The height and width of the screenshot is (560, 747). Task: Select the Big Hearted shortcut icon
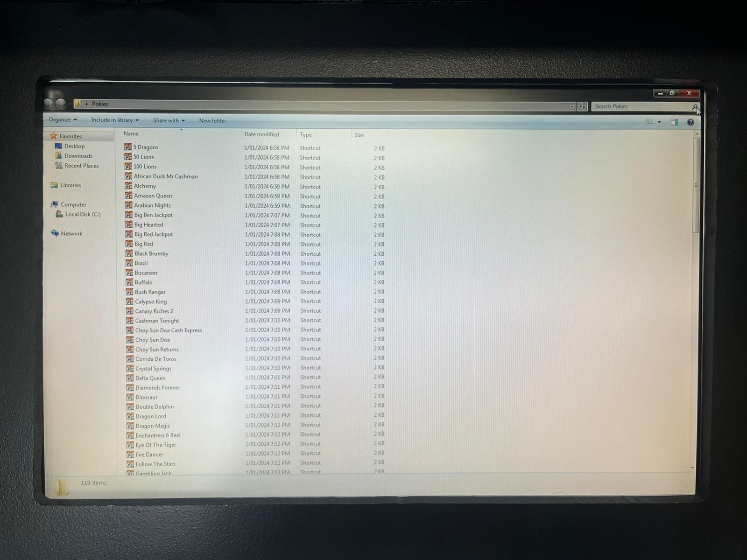(x=129, y=224)
